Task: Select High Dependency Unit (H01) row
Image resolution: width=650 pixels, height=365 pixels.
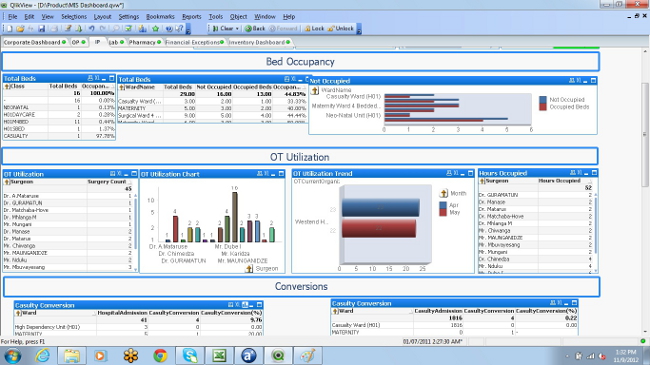Action: coord(138,327)
